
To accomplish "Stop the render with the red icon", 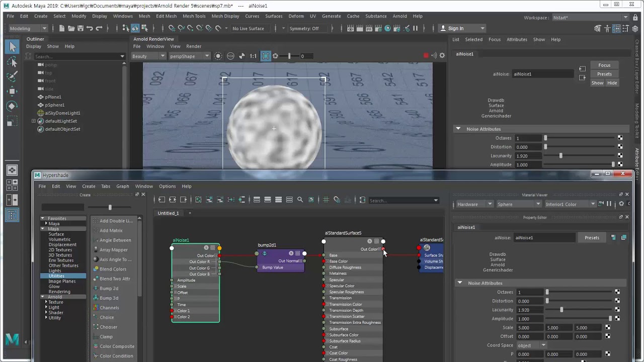I will coord(426,56).
